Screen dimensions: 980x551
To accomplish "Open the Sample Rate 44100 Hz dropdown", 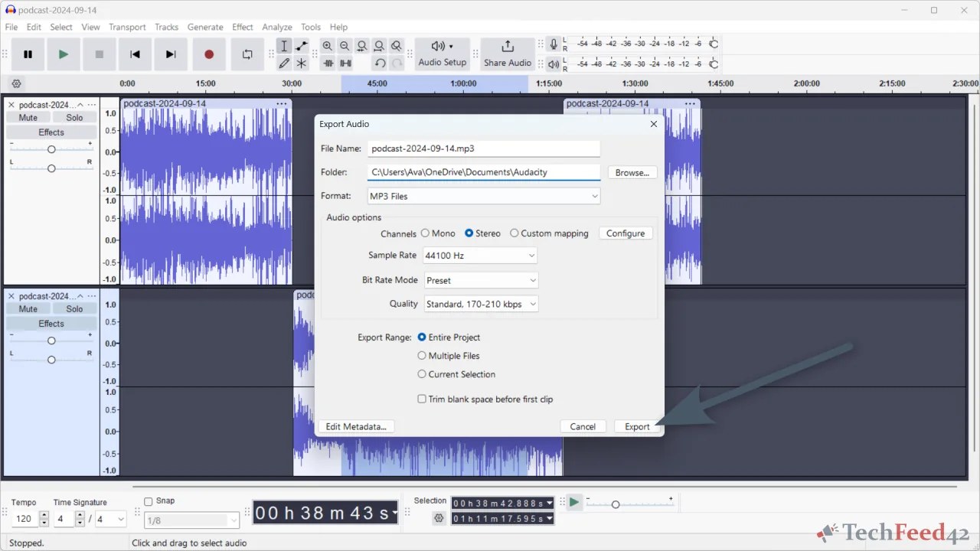I will (480, 256).
